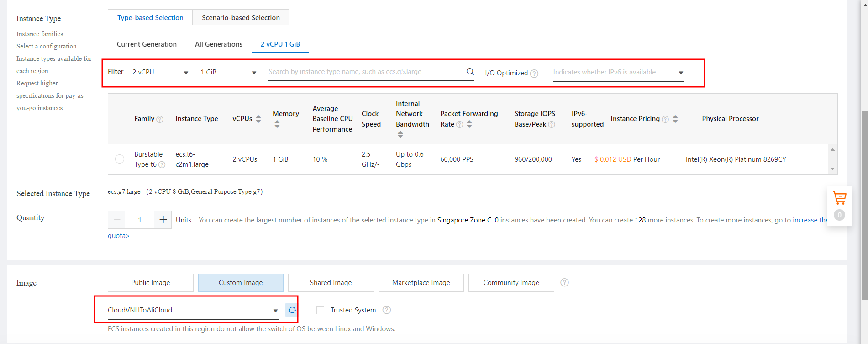Click help icon beside Trusted System
This screenshot has width=868, height=344.
[387, 310]
